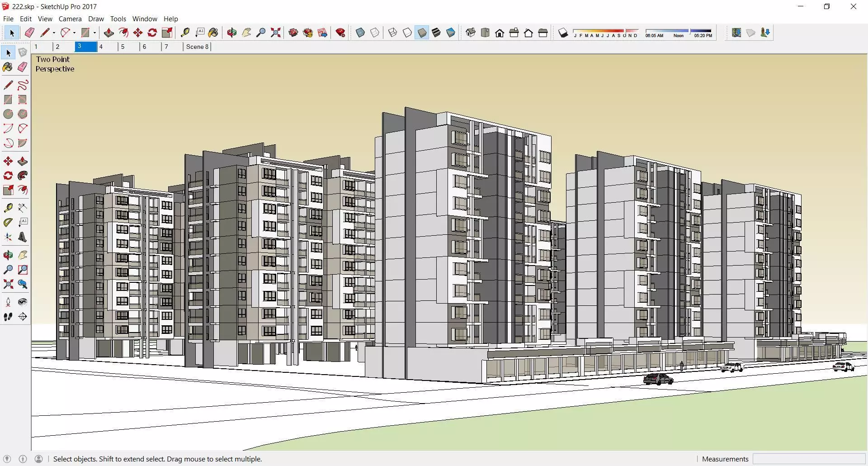Screen dimensions: 868x466
Task: Expand the Rectangle shape dropdown arrow
Action: tap(94, 33)
